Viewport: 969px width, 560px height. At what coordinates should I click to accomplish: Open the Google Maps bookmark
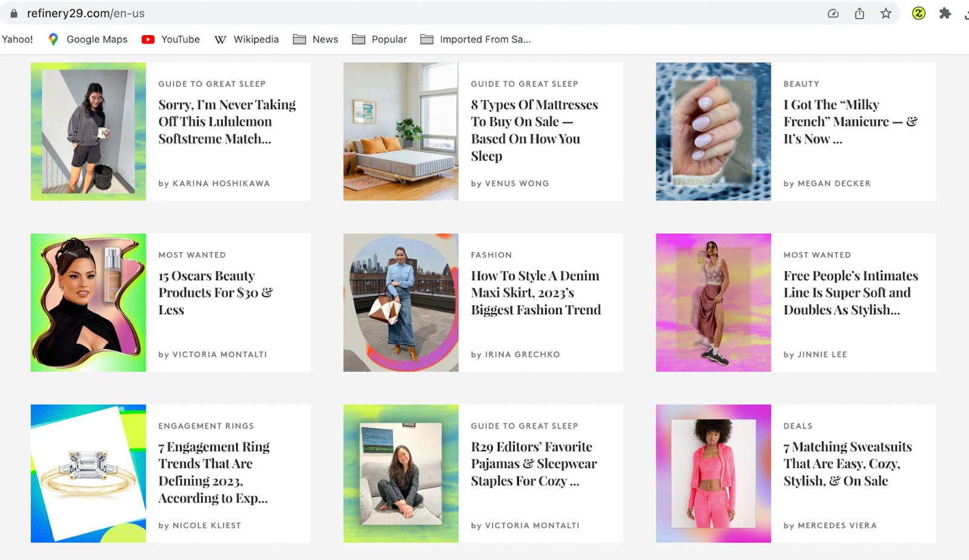88,39
